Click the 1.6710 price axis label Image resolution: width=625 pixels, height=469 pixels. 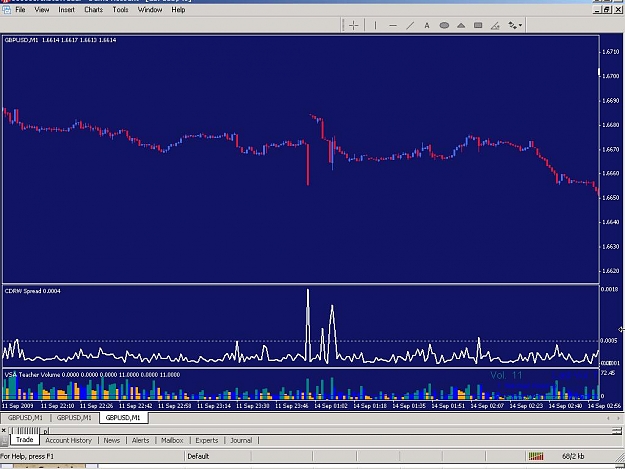(x=611, y=52)
